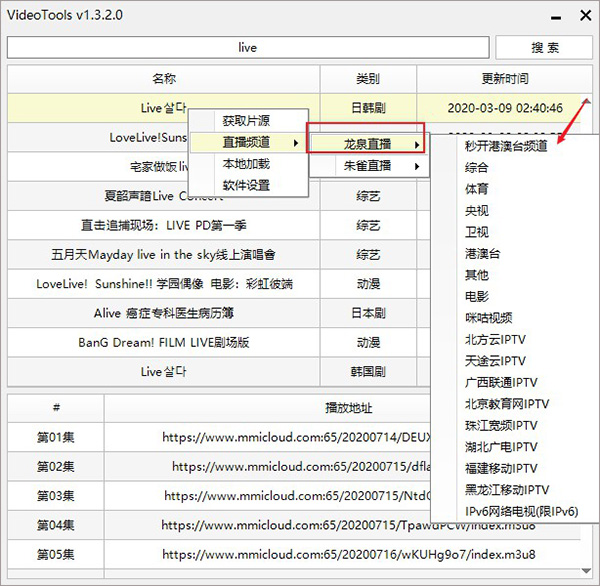This screenshot has height=586, width=600.
Task: Click the 更新时间 column header
Action: click(x=504, y=79)
